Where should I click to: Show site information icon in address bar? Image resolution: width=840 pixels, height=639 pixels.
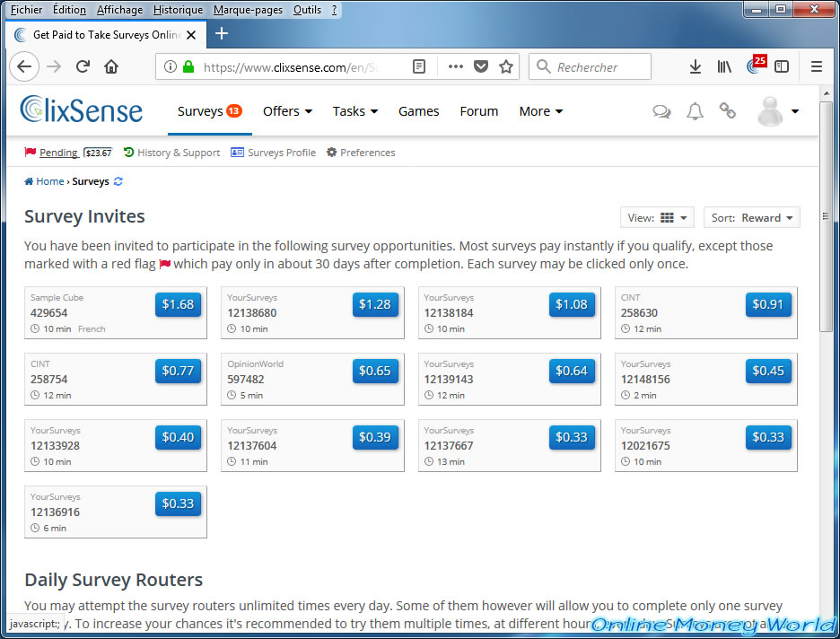[170, 66]
